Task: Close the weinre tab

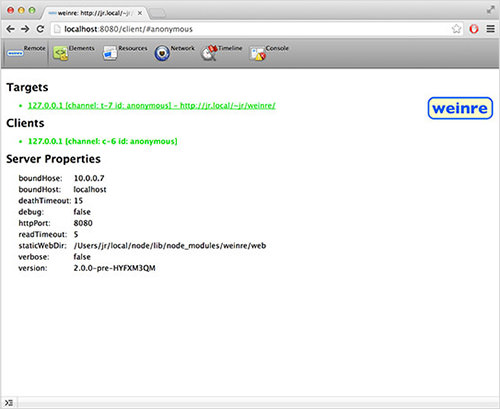Action: (140, 13)
